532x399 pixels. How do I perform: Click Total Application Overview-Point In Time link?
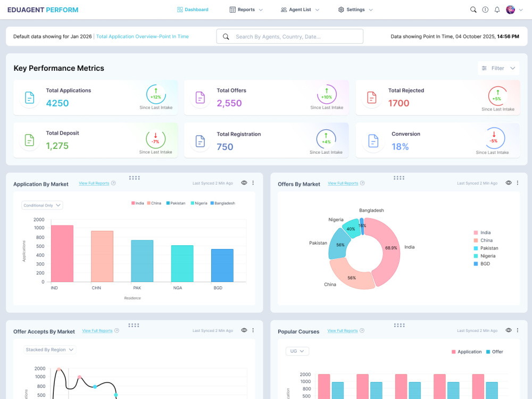143,36
